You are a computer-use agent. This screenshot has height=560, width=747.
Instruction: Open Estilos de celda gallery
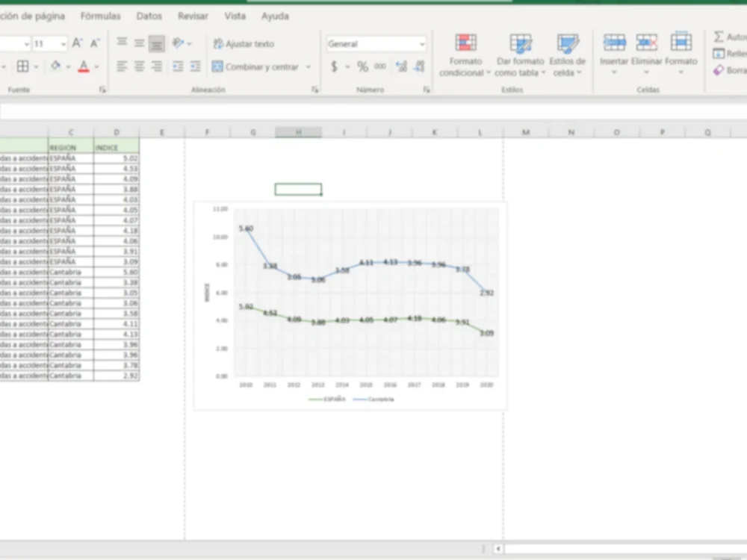(x=567, y=55)
